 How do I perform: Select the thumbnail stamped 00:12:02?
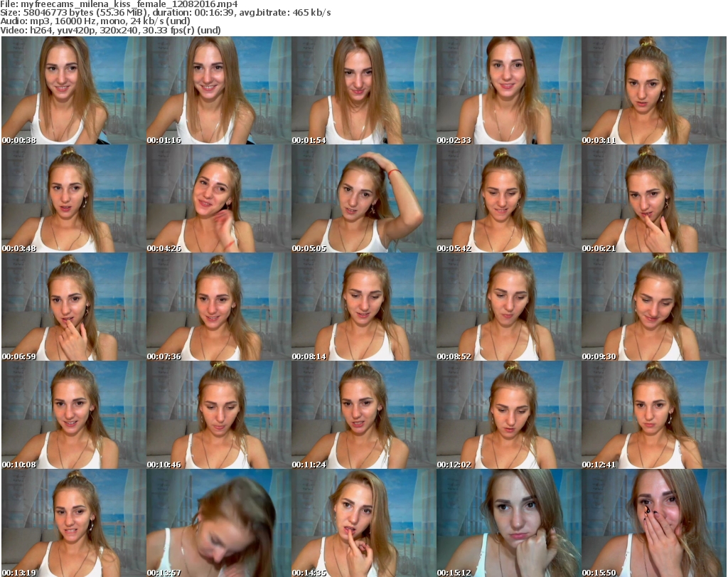[509, 415]
